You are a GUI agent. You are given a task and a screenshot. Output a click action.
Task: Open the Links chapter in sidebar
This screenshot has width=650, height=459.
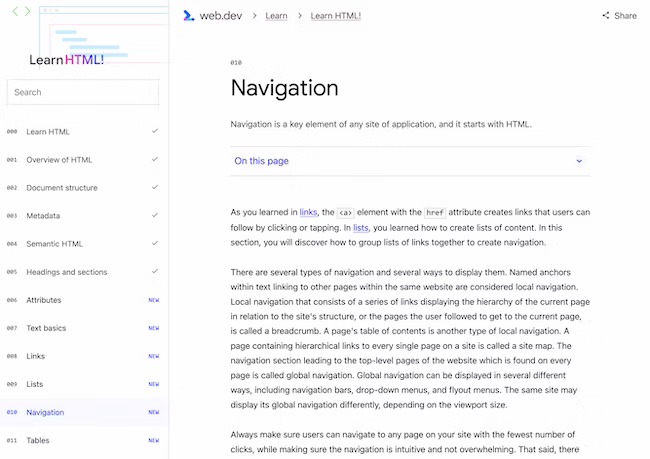point(36,356)
